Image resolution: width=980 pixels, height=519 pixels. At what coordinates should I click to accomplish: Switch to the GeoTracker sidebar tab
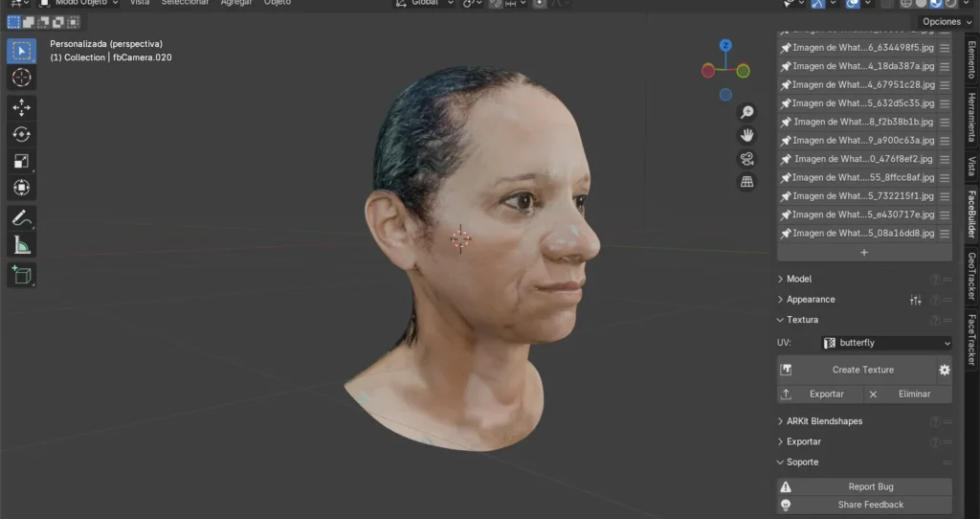[972, 276]
